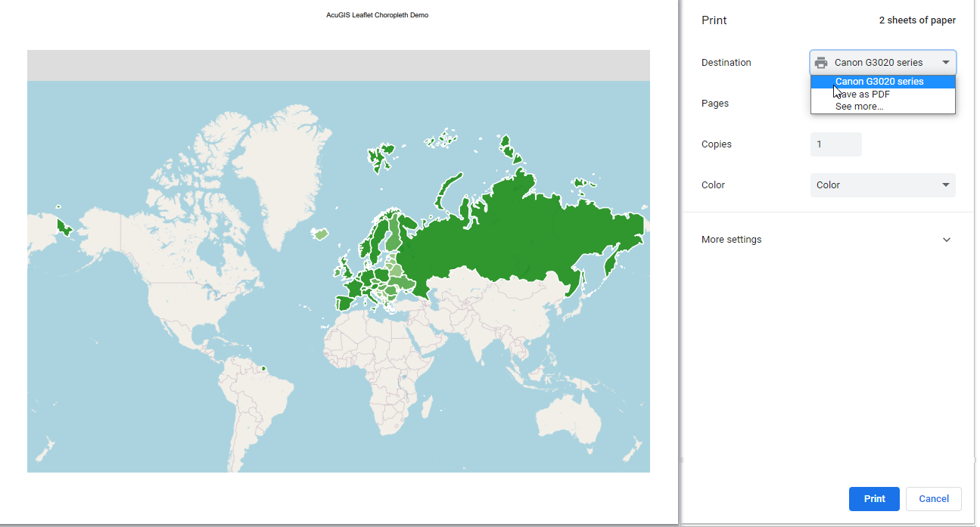Click the Pages label
The image size is (980, 527).
pos(715,104)
